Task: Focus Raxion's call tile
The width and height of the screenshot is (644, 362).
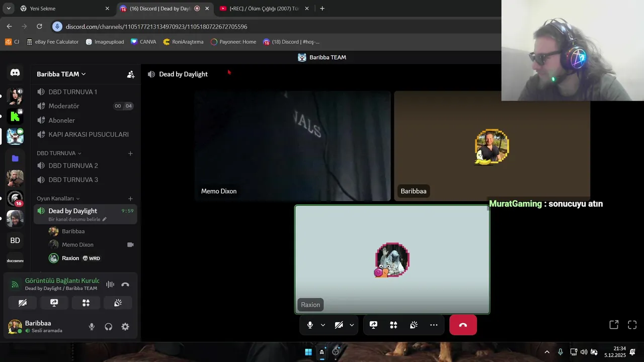Action: click(x=392, y=259)
